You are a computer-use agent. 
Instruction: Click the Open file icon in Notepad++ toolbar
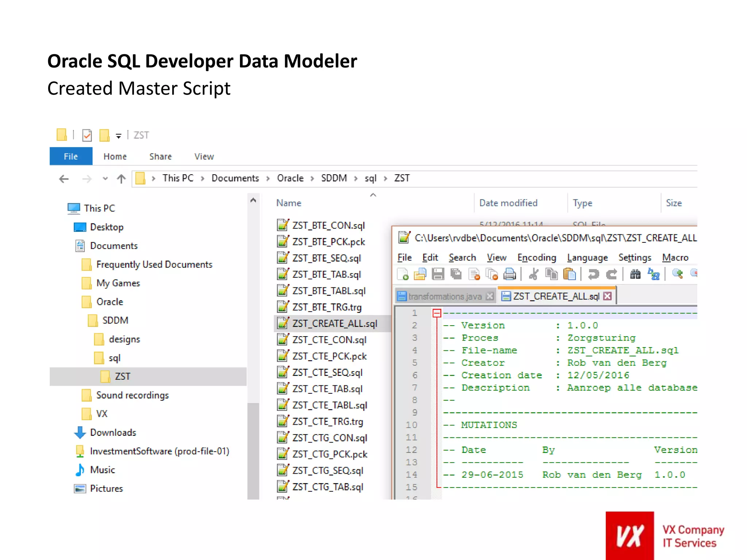pyautogui.click(x=420, y=274)
